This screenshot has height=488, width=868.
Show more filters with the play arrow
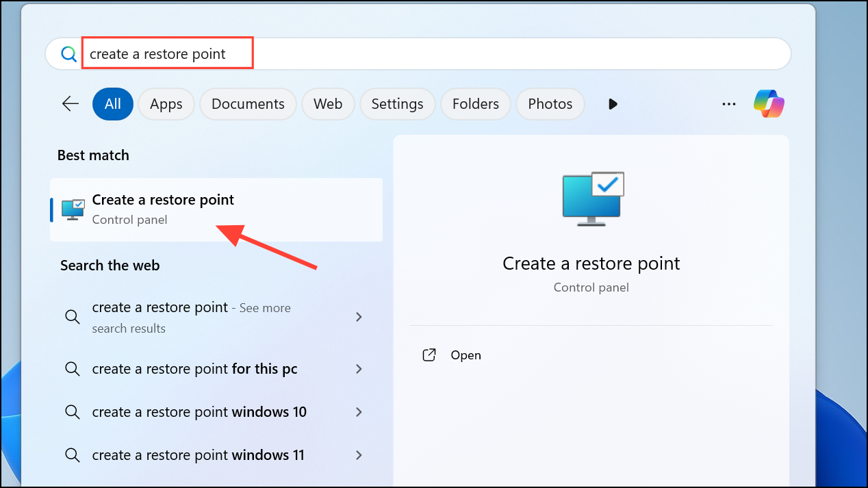(x=613, y=104)
